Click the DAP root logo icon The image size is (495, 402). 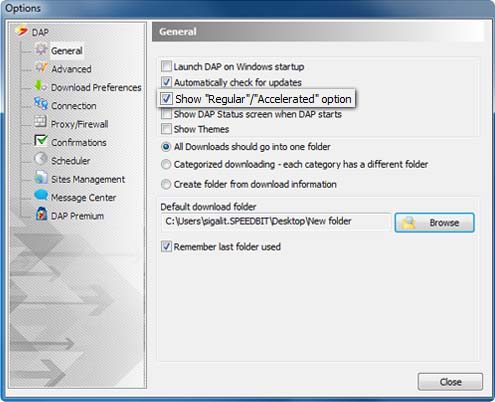click(22, 31)
